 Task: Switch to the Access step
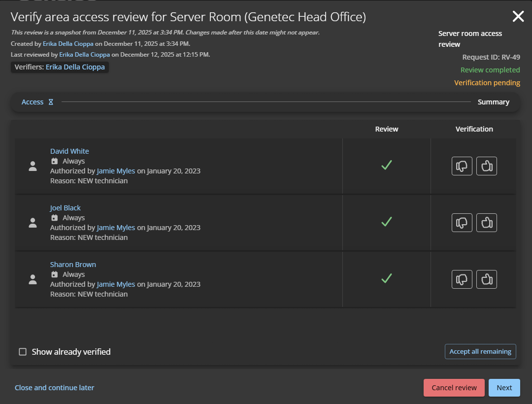33,102
